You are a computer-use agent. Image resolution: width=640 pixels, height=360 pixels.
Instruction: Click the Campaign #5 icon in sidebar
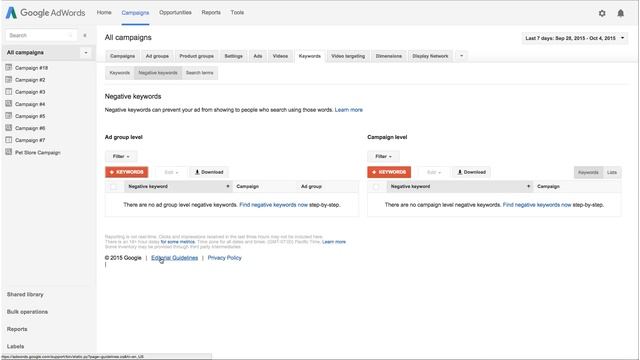tap(9, 116)
